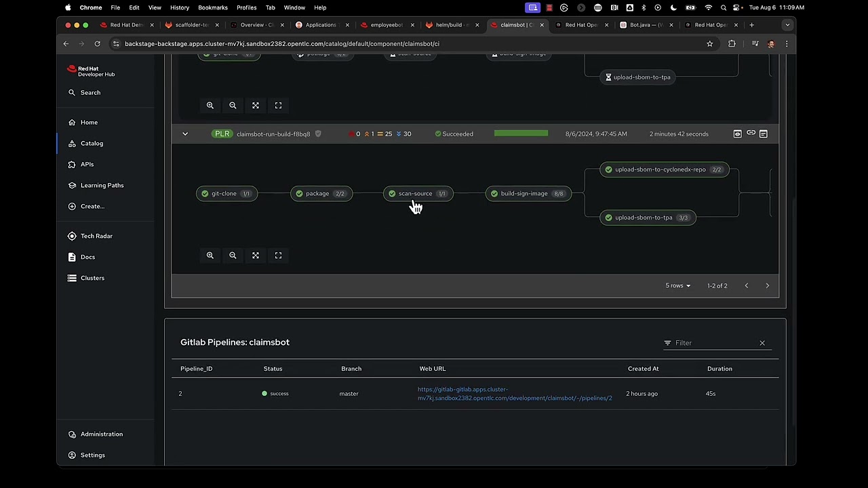Screen dimensions: 868x488
Task: Sort by Duration column header
Action: coord(719,369)
